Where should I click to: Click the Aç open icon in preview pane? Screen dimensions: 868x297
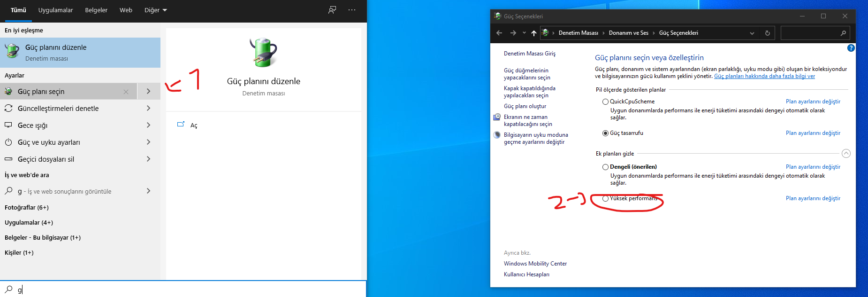(181, 125)
